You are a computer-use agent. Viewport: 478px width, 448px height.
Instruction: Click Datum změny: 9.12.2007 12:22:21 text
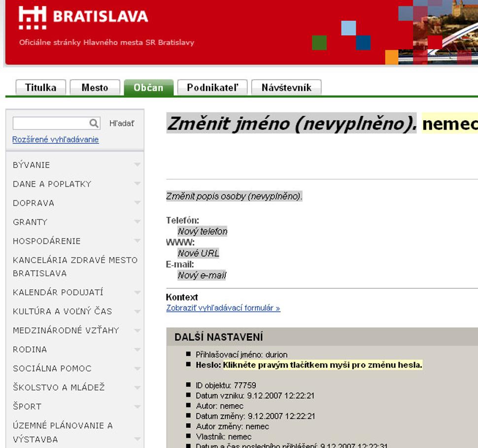coord(255,416)
